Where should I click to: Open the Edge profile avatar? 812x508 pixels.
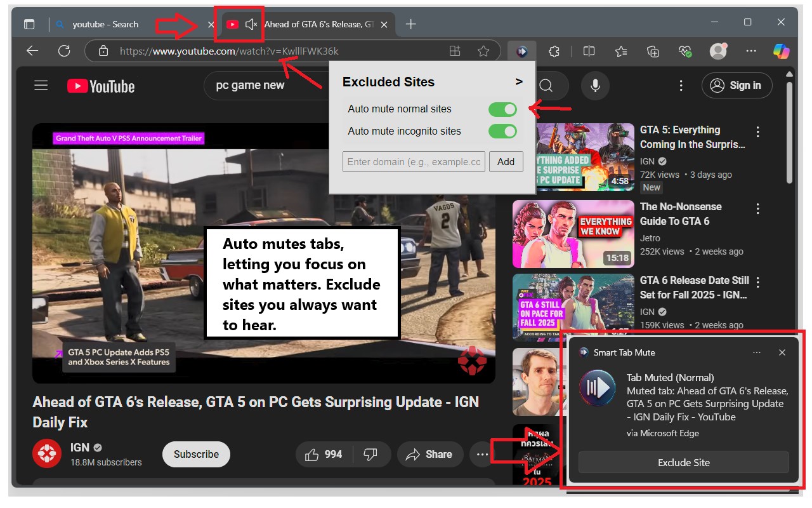tap(718, 51)
